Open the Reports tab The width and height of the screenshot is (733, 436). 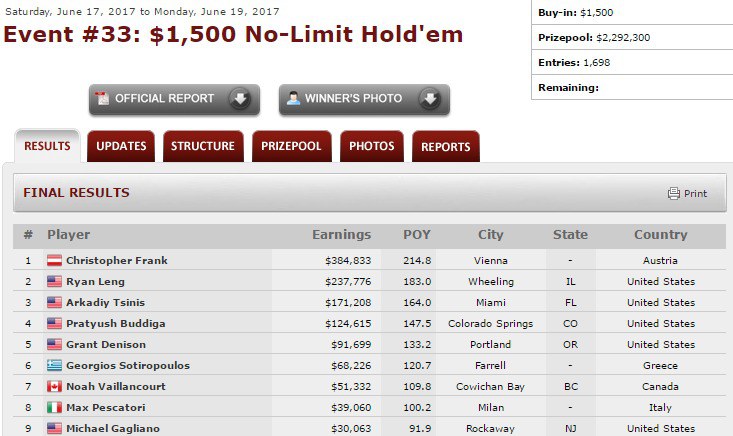[x=445, y=147]
